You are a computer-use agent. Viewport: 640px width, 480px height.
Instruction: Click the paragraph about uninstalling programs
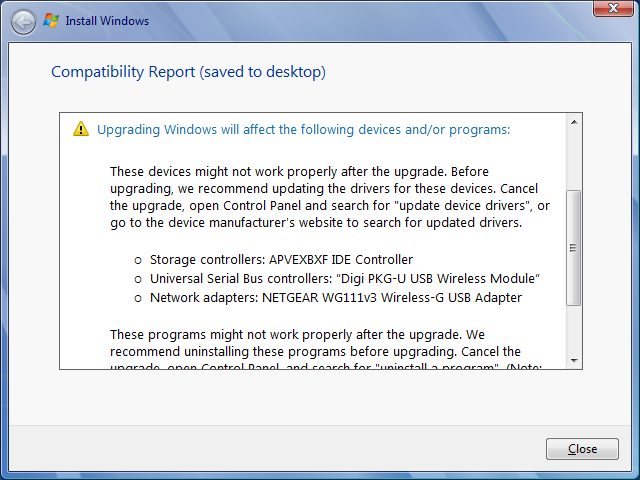[x=326, y=351]
